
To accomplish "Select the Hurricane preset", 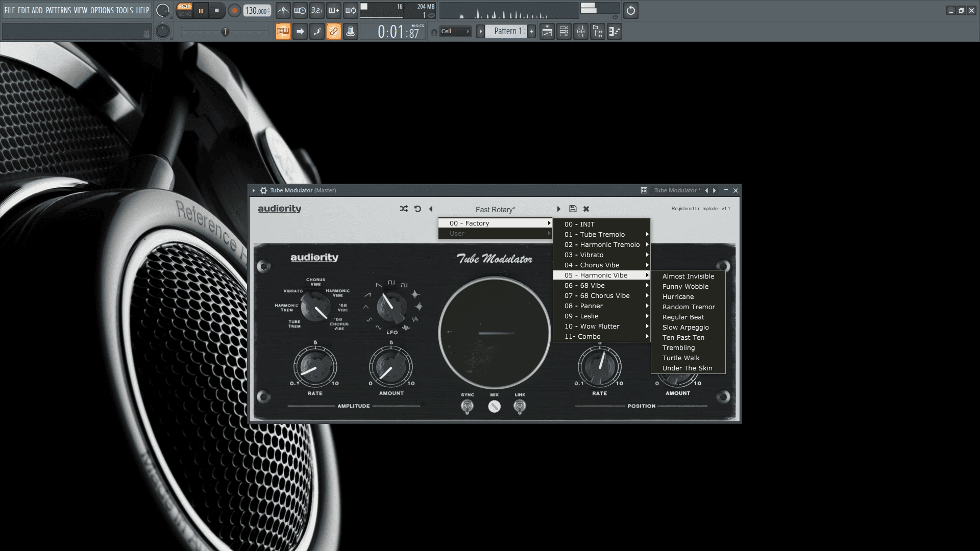I will [x=688, y=297].
